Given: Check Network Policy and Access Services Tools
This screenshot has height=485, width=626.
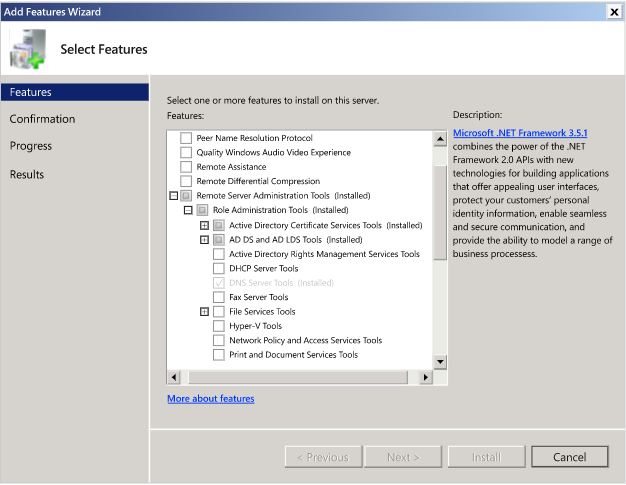Looking at the screenshot, I should [x=218, y=340].
